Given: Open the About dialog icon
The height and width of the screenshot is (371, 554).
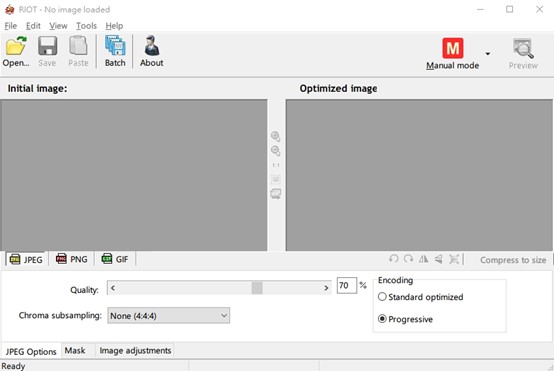Looking at the screenshot, I should click(x=152, y=46).
